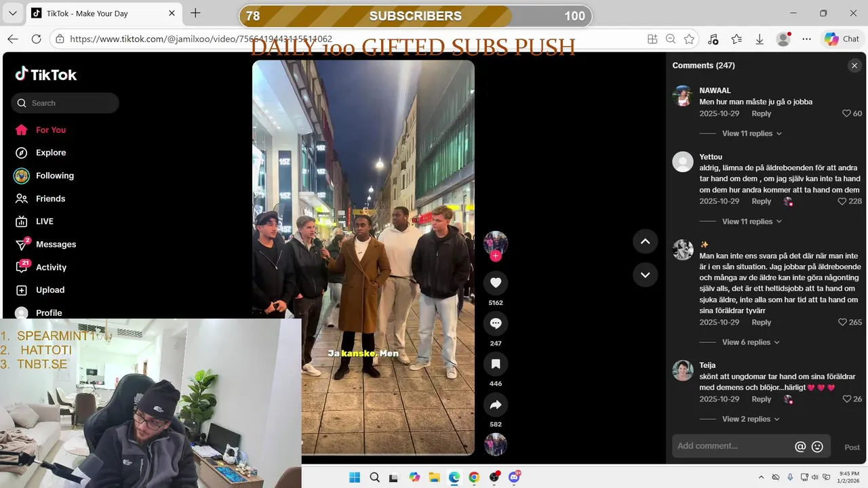Open Google Chrome from the taskbar
Screen dimensions: 868x488
474,477
